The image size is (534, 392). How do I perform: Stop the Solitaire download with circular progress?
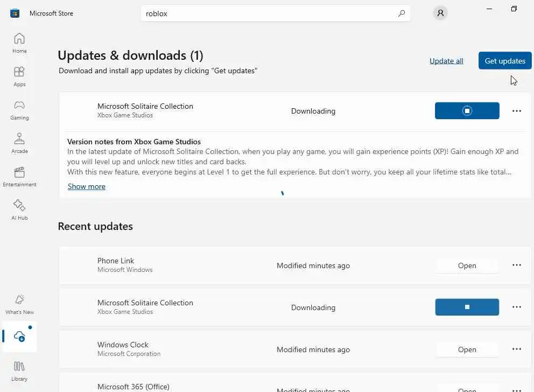click(x=467, y=111)
